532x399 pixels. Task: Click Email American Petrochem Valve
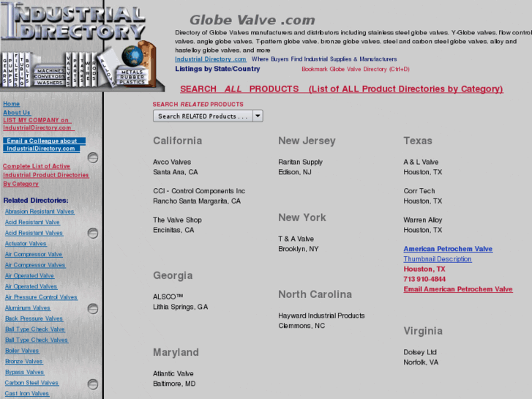458,289
